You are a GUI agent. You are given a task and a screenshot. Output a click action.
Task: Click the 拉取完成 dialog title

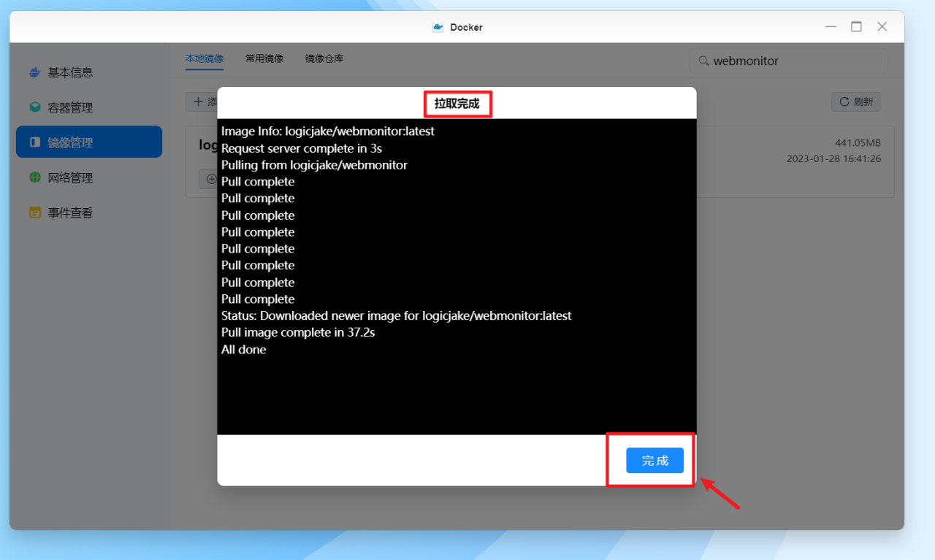click(x=457, y=104)
